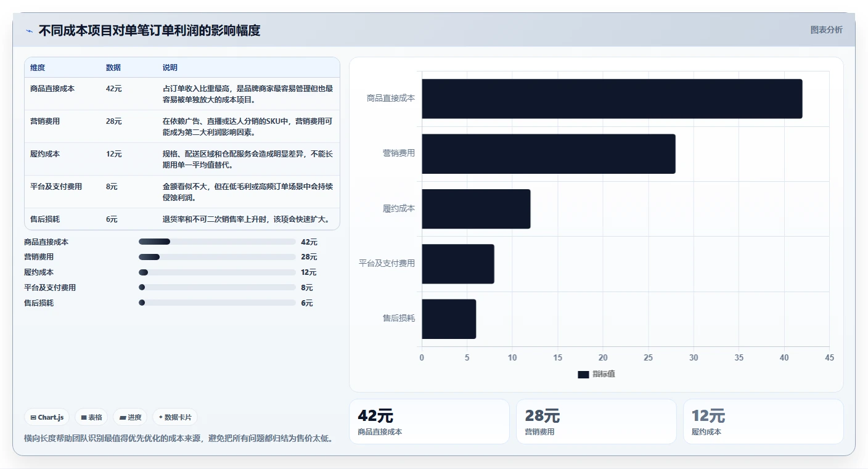This screenshot has width=868, height=469.
Task: Click the 指标值 legend label
Action: 604,375
